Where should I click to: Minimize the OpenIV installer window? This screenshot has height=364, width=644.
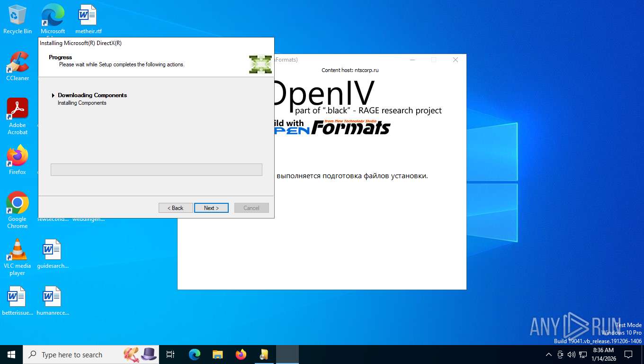413,60
